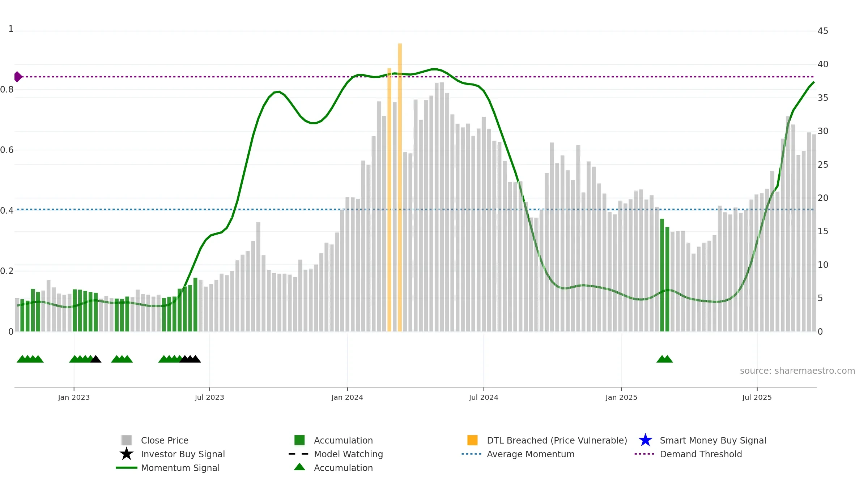Click the green Accumulation square legend icon
868x488 pixels.
click(x=299, y=440)
